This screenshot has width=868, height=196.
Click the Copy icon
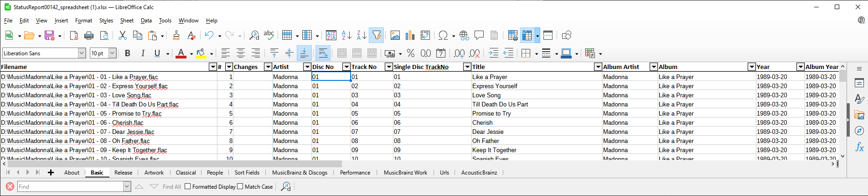137,35
